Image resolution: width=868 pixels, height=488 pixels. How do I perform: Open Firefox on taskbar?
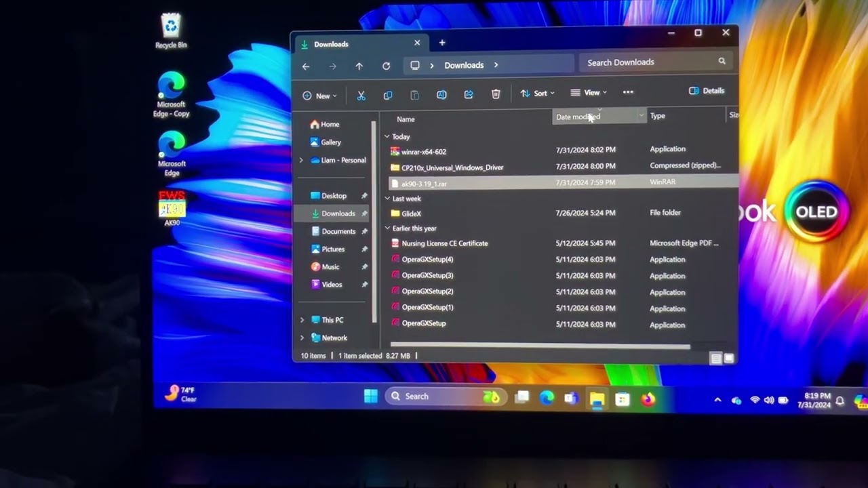coord(648,400)
